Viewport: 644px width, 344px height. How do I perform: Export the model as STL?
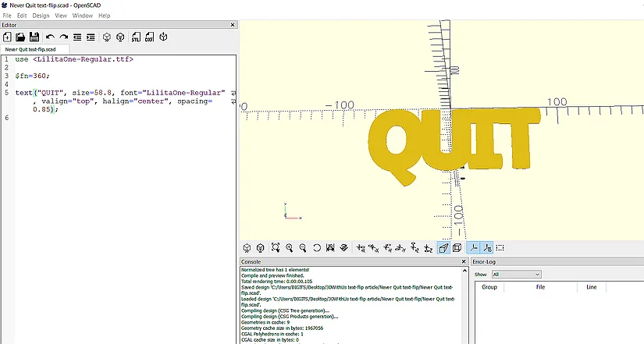135,37
